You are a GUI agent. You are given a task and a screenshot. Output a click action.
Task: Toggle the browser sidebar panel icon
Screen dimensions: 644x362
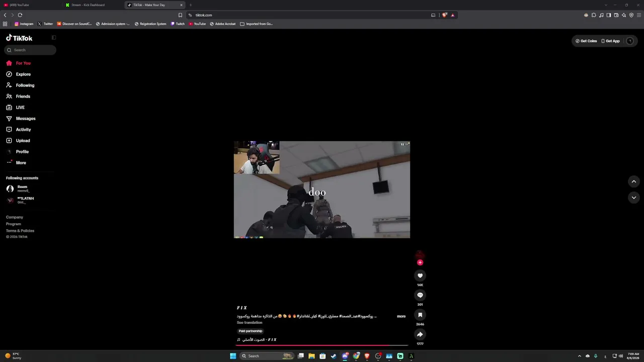[609, 15]
